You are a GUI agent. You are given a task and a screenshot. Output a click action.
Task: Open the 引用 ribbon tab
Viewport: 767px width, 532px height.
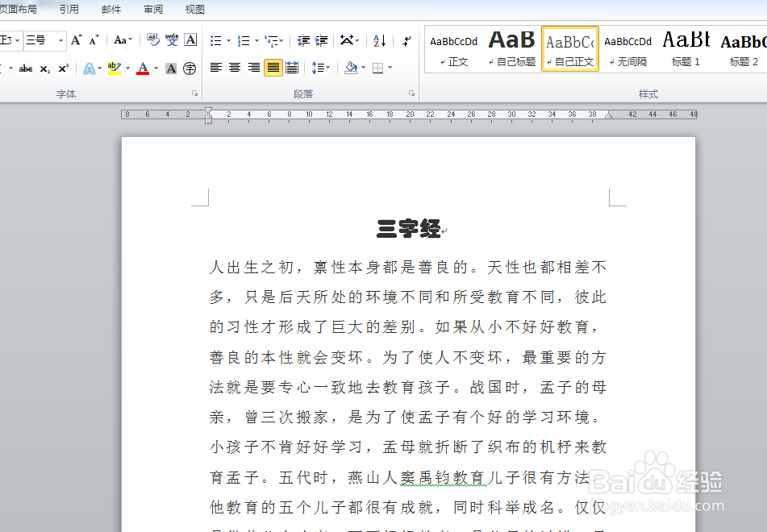69,10
